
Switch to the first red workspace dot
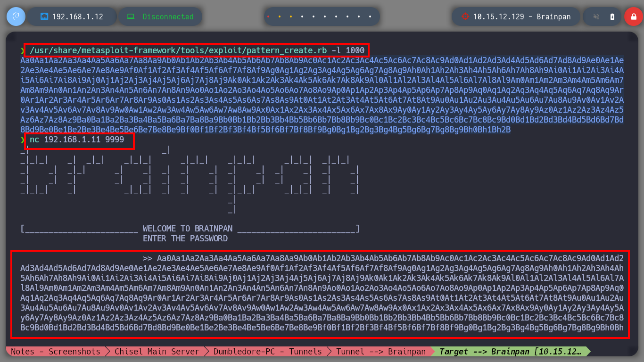(268, 16)
